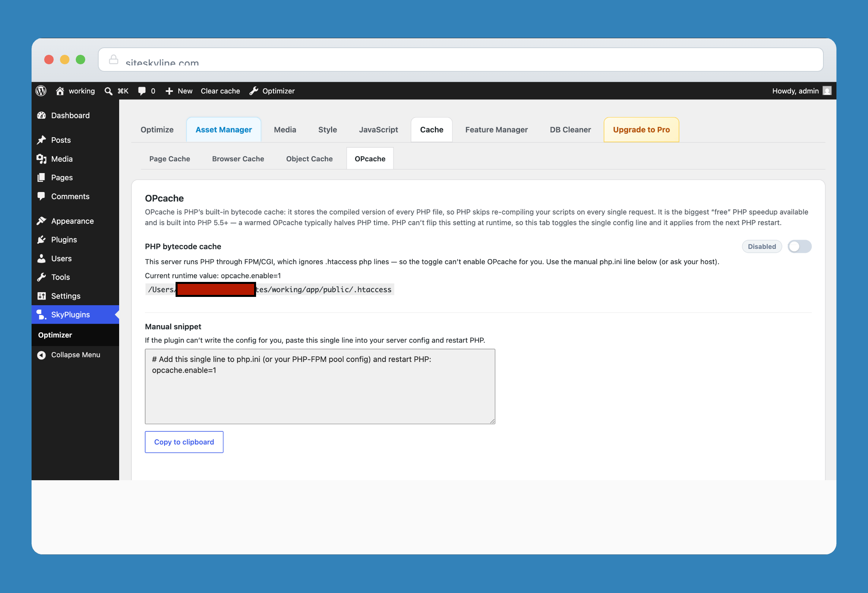This screenshot has width=868, height=593.
Task: Toggle the PHP bytecode cache switch
Action: [x=800, y=246]
